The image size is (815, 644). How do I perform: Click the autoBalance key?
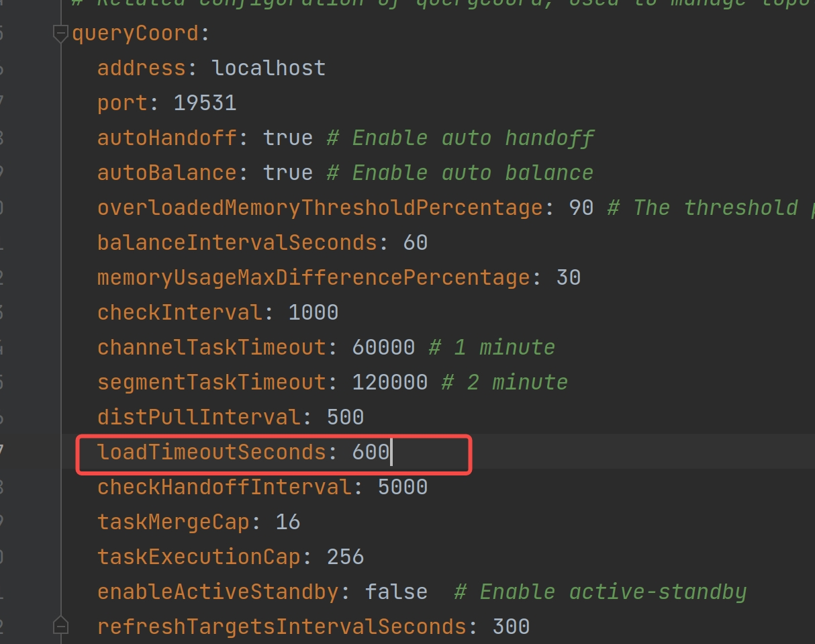[x=167, y=173]
